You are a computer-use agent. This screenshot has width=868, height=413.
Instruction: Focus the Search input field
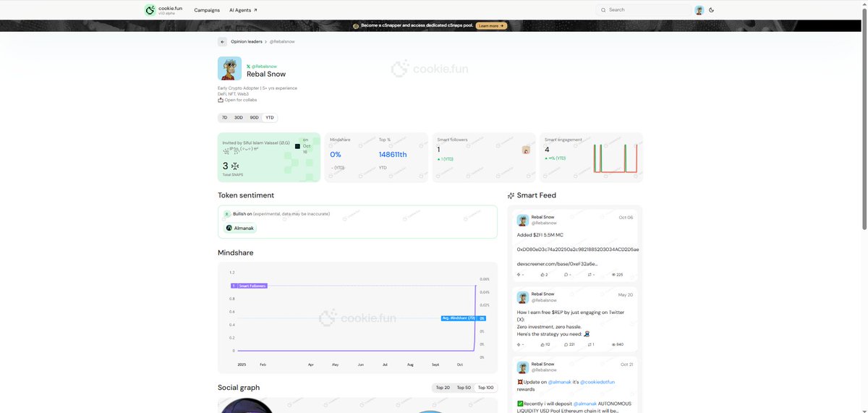(642, 10)
